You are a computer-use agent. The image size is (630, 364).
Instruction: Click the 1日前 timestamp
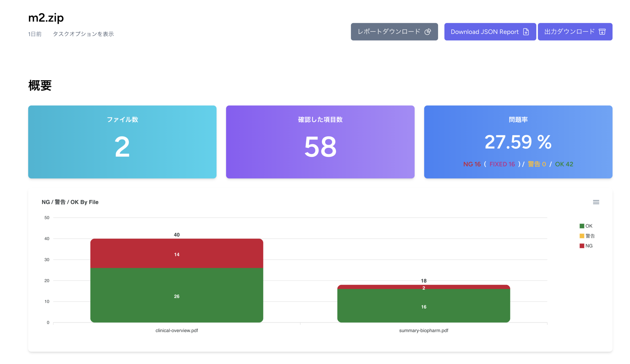point(35,34)
